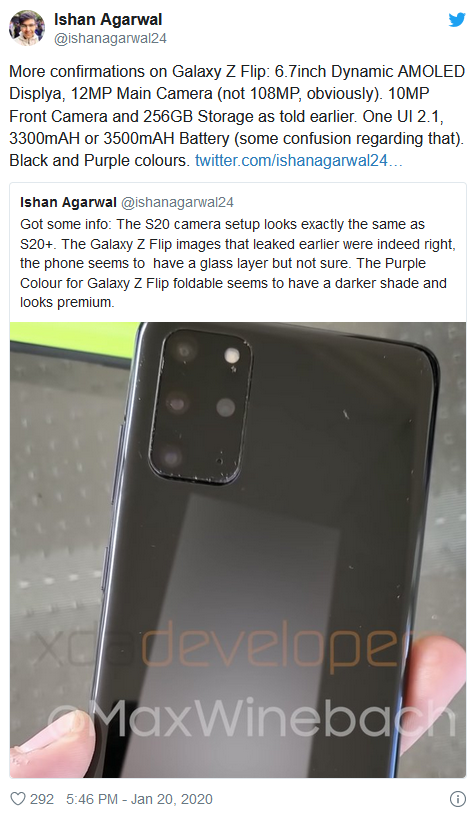The height and width of the screenshot is (819, 474).
Task: Select main tweet text about Galaxy Z Flip
Action: click(x=237, y=115)
